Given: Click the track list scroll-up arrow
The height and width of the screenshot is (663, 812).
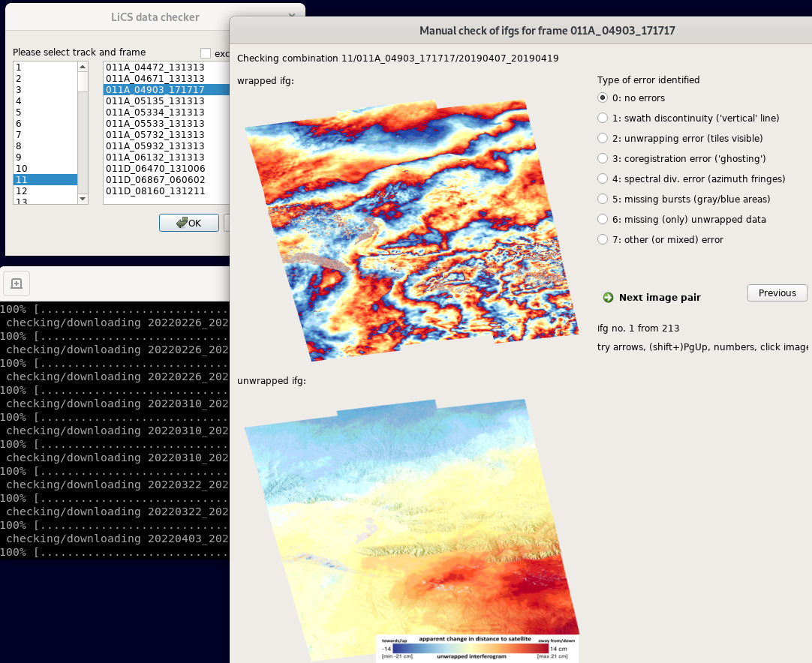Looking at the screenshot, I should 83,67.
